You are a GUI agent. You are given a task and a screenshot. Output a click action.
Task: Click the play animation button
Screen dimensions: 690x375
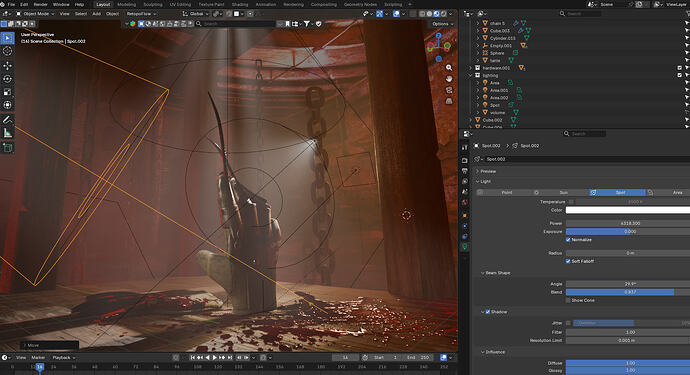click(x=215, y=357)
